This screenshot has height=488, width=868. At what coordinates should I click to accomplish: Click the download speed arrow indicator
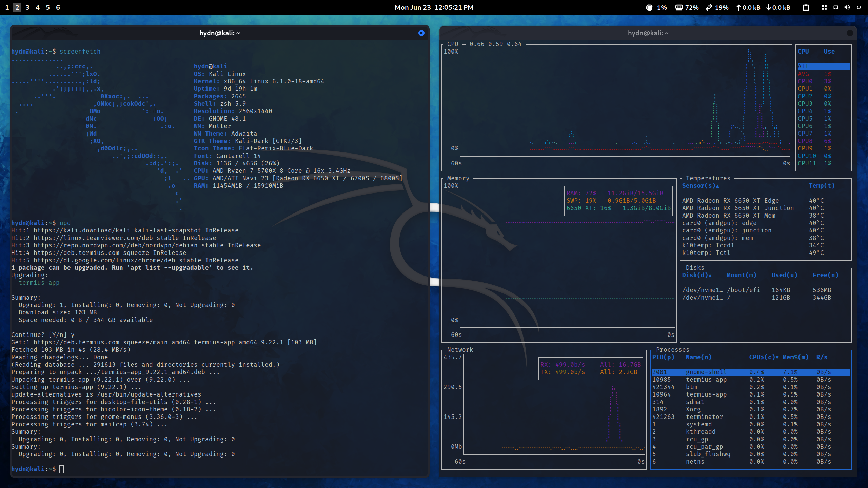[768, 7]
